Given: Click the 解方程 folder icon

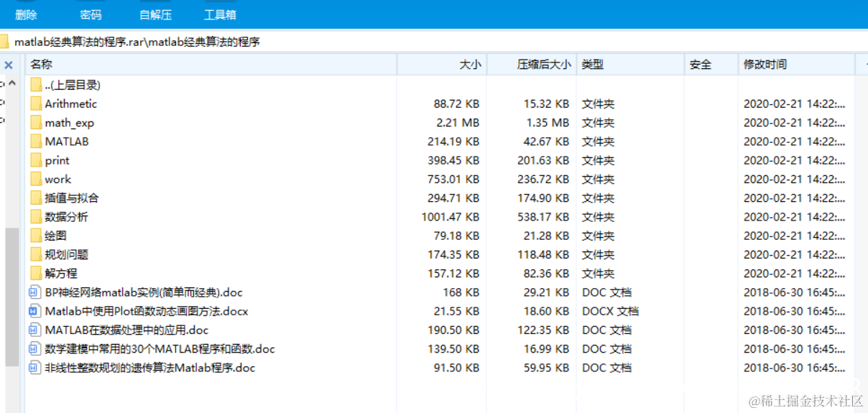Looking at the screenshot, I should click(36, 273).
